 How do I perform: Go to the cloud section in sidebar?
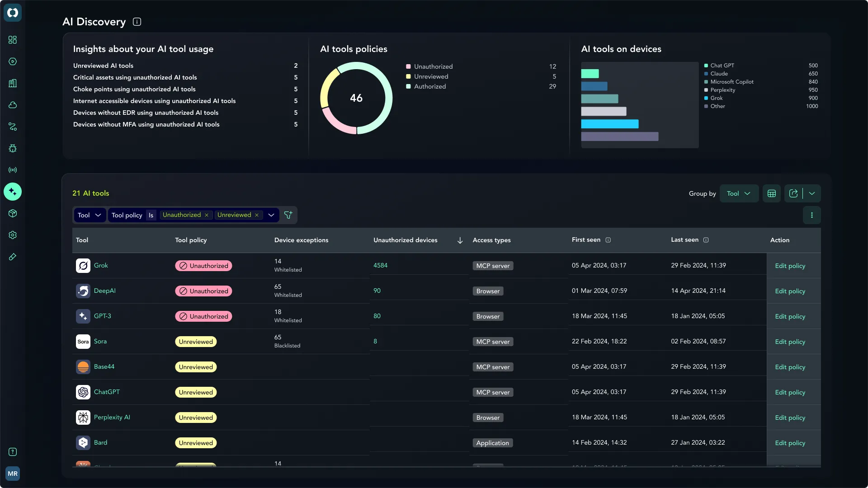[13, 105]
